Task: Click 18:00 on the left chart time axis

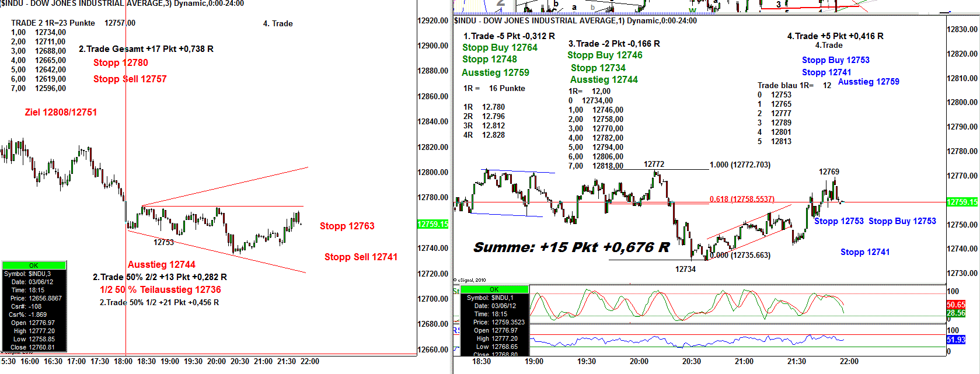Action: [123, 362]
